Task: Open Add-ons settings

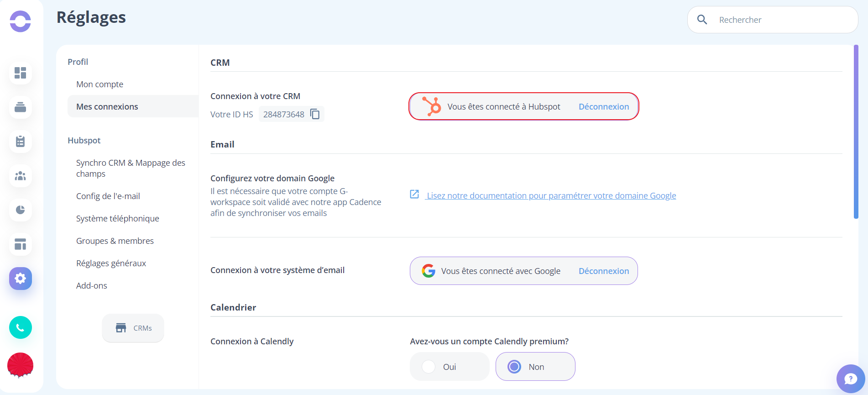Action: [x=92, y=285]
